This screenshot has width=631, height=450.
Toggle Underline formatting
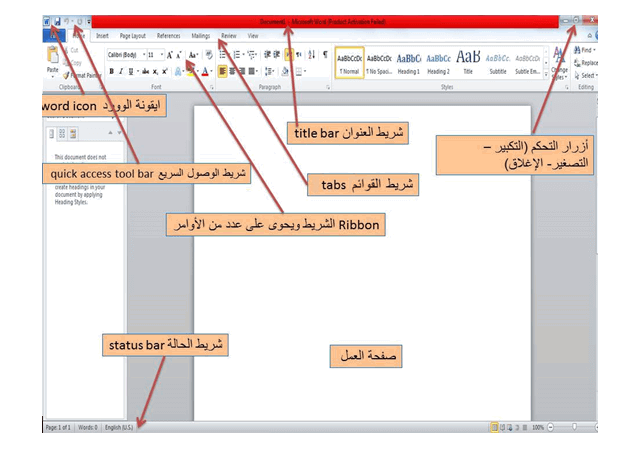(x=130, y=71)
